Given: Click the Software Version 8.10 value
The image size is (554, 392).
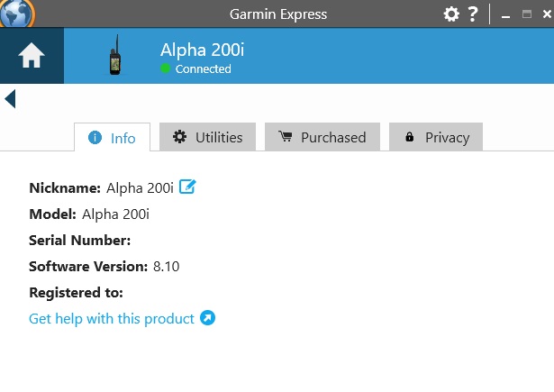Looking at the screenshot, I should point(167,266).
